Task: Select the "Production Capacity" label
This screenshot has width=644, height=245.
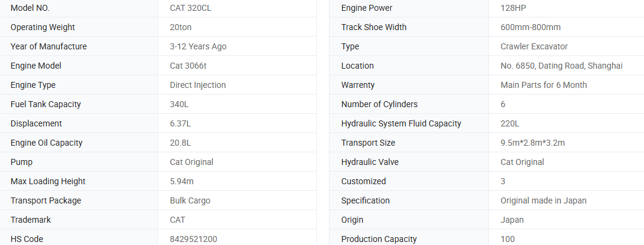Action: coord(379,239)
